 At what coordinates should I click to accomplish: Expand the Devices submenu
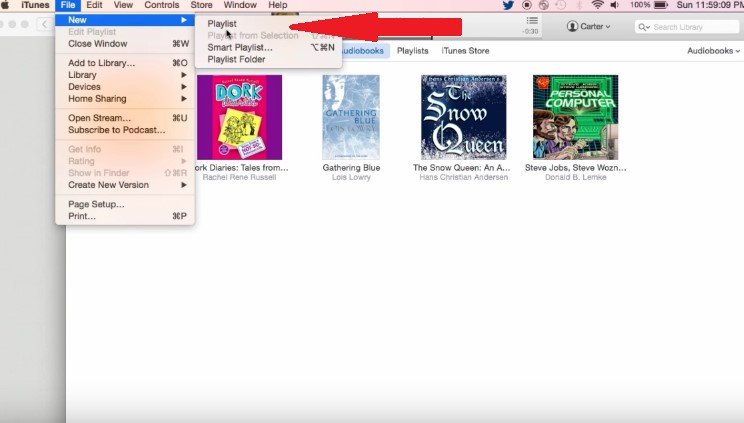(x=125, y=87)
